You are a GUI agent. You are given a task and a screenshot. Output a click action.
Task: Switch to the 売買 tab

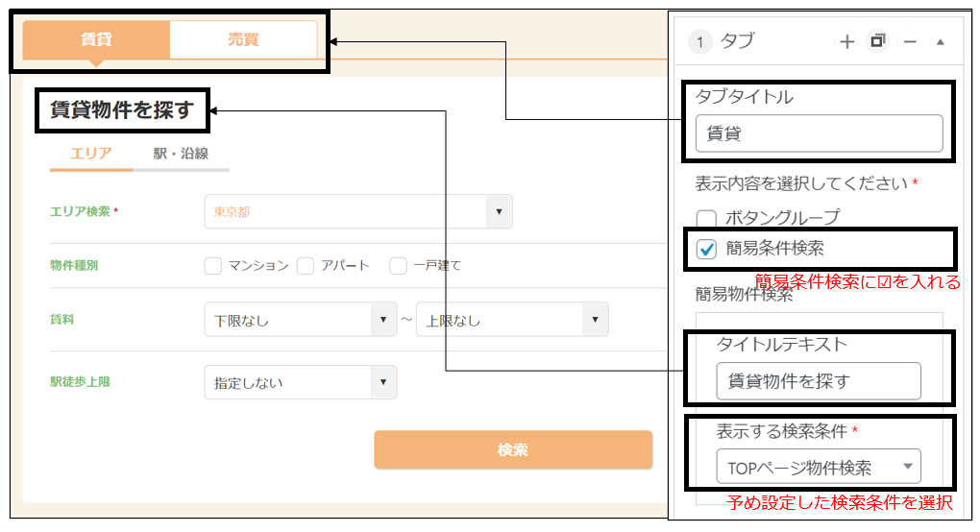pos(243,40)
